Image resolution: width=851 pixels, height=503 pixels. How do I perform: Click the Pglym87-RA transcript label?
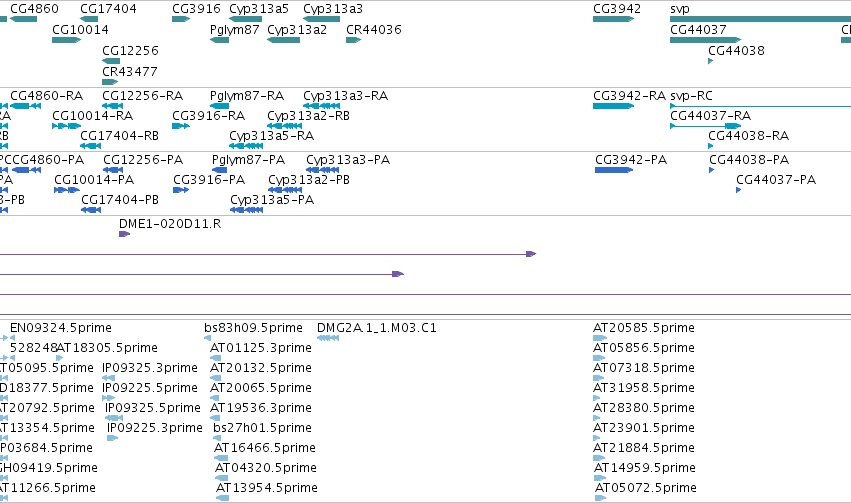(x=247, y=96)
